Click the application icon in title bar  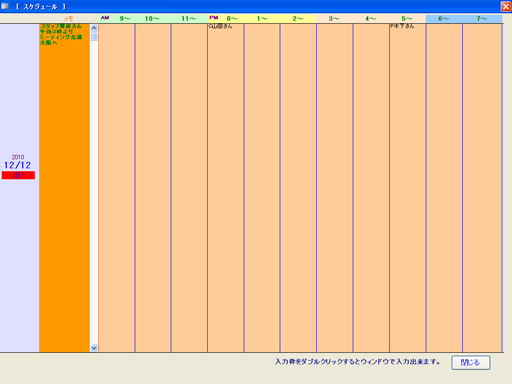pyautogui.click(x=5, y=6)
